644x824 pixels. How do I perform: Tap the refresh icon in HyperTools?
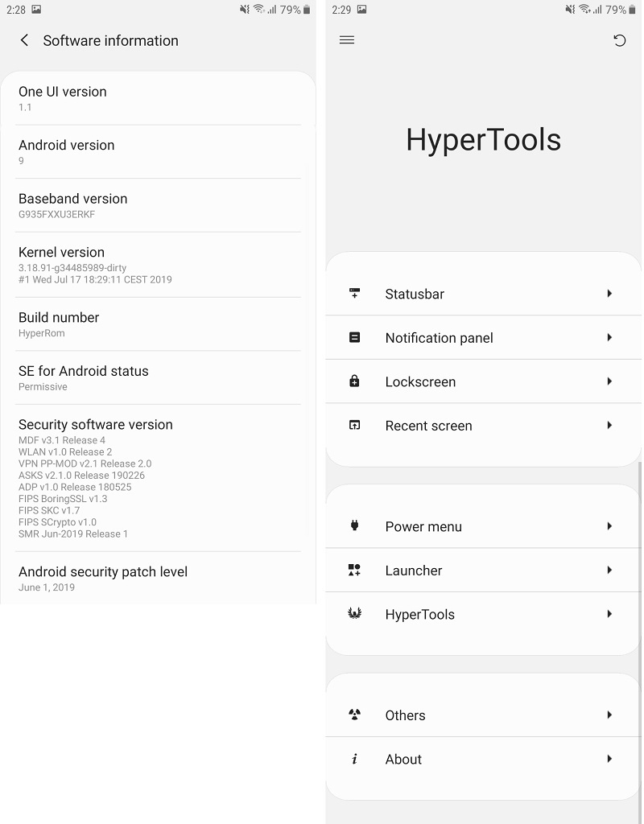coord(620,40)
